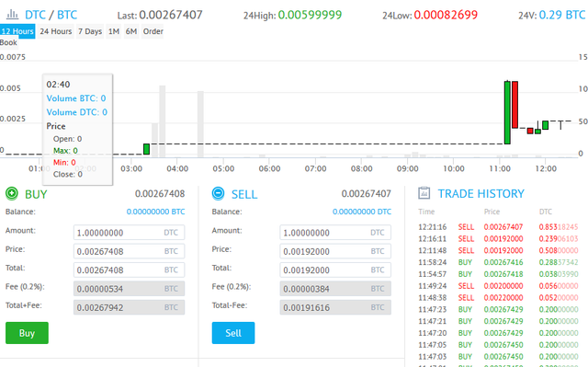Click the 02:40 tooltip time label
The width and height of the screenshot is (588, 367).
pyautogui.click(x=58, y=85)
